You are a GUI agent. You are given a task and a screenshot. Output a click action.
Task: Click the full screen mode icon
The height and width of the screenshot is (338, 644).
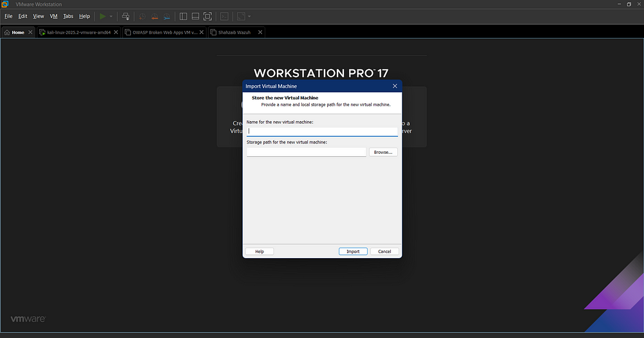click(208, 17)
